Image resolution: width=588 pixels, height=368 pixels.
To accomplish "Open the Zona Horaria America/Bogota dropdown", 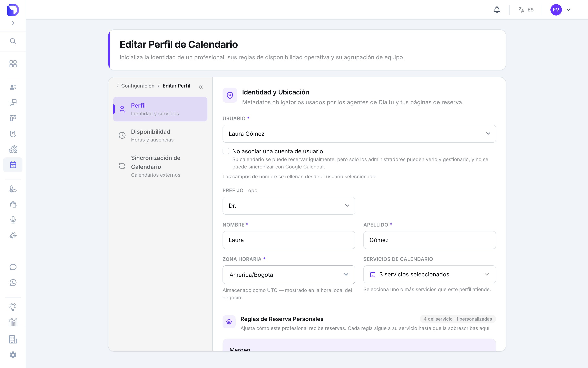I will 289,275.
